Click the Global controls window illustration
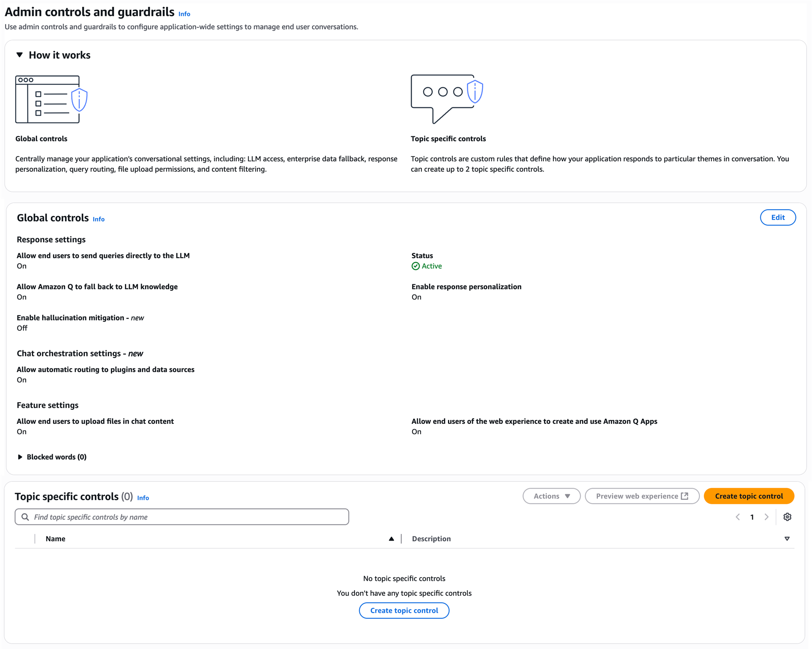This screenshot has width=812, height=649. (51, 99)
